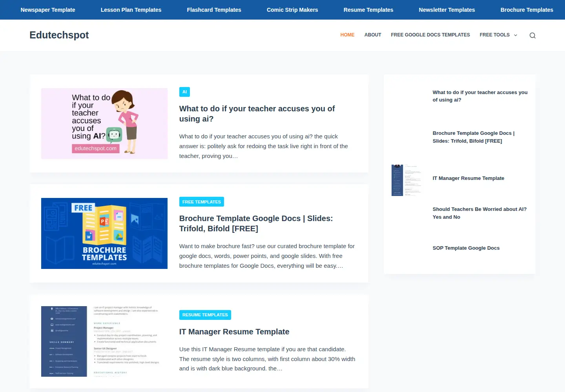
Task: Read main 'What to do if your teacher' headline
Action: click(257, 114)
